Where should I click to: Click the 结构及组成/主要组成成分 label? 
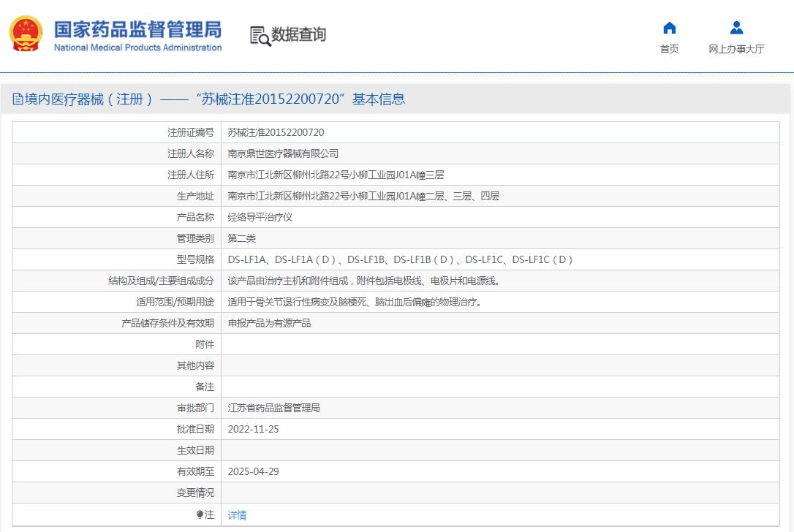click(161, 281)
